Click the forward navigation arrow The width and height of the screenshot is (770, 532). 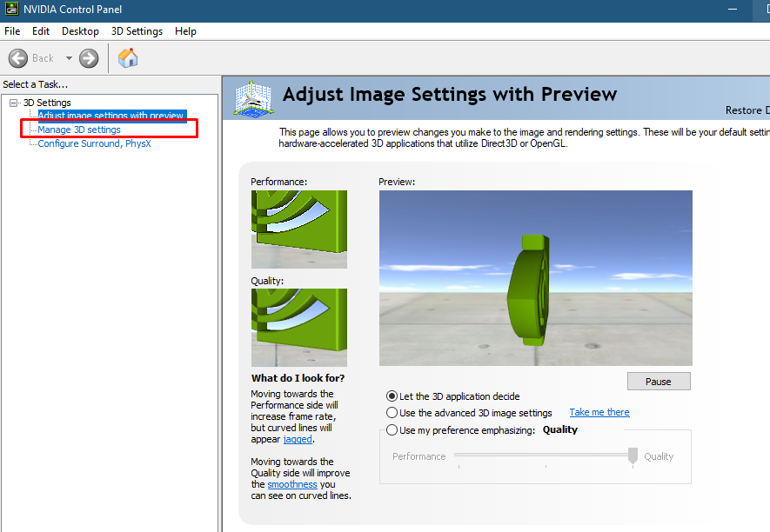[x=88, y=57]
